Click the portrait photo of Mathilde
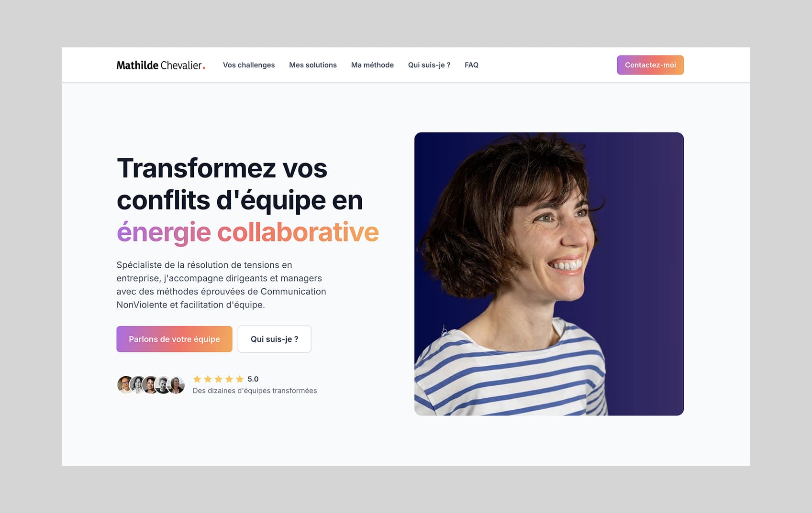Image resolution: width=812 pixels, height=513 pixels. [549, 274]
